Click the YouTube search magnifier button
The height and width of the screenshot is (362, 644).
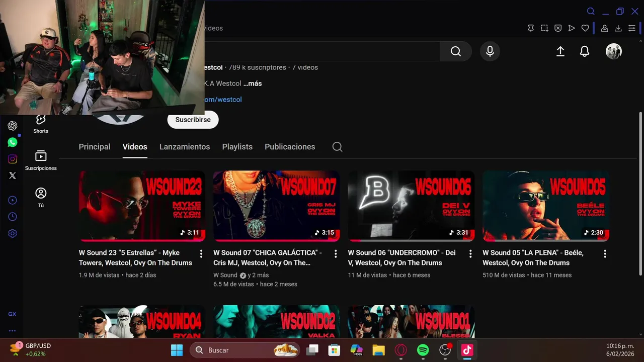(456, 51)
